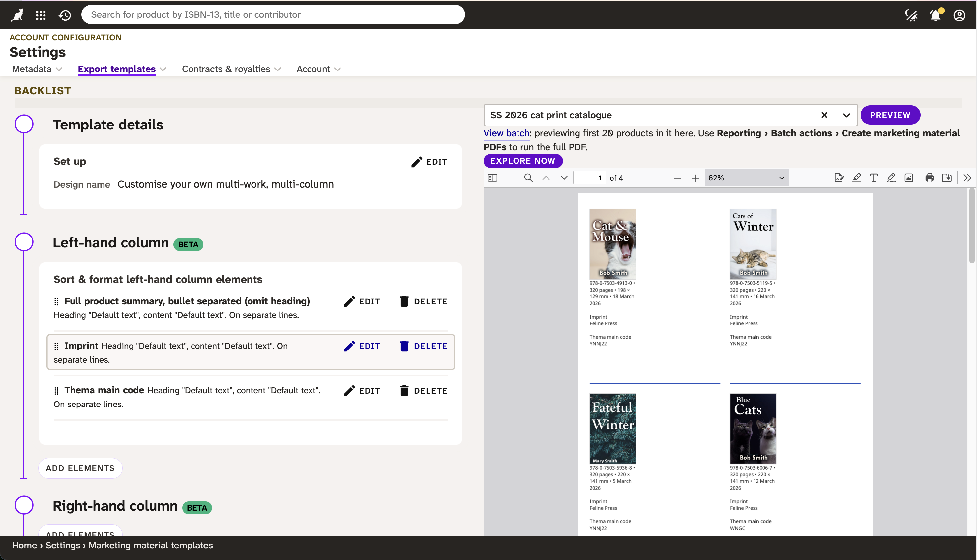Toggle the PDF viewer sidebar
The width and height of the screenshot is (977, 560).
pyautogui.click(x=492, y=178)
